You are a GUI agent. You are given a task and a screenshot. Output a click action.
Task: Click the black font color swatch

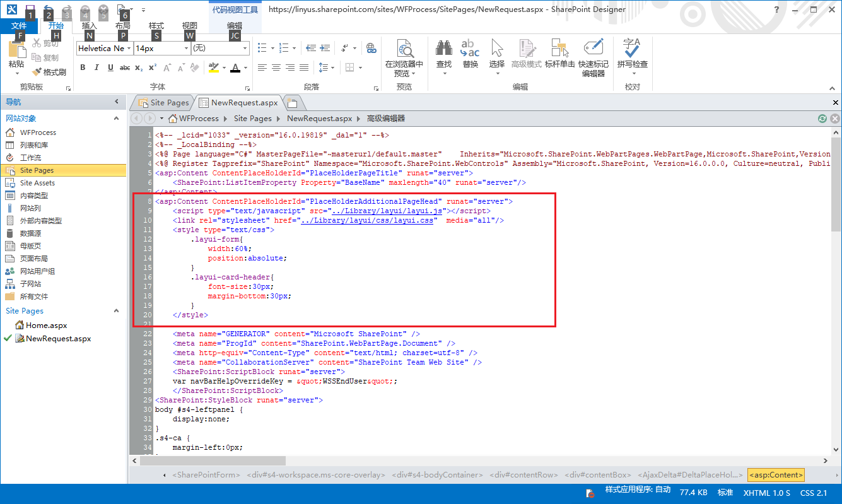pyautogui.click(x=235, y=67)
